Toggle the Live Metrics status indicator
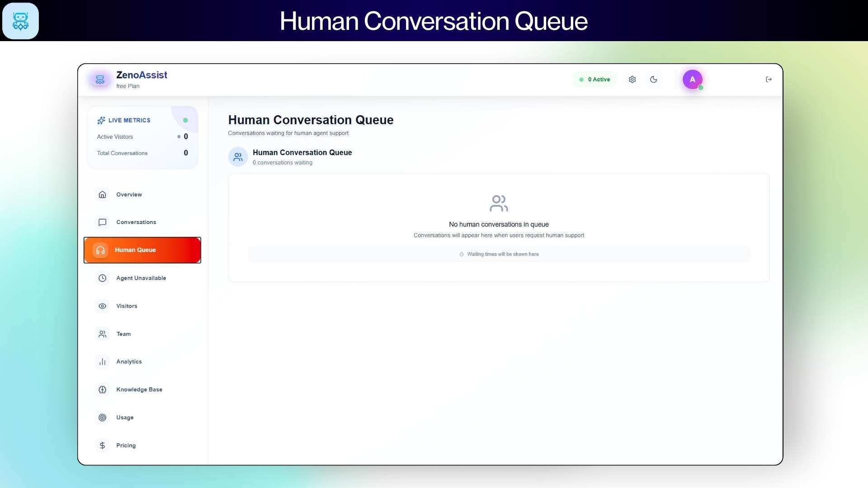The image size is (868, 488). click(x=185, y=120)
